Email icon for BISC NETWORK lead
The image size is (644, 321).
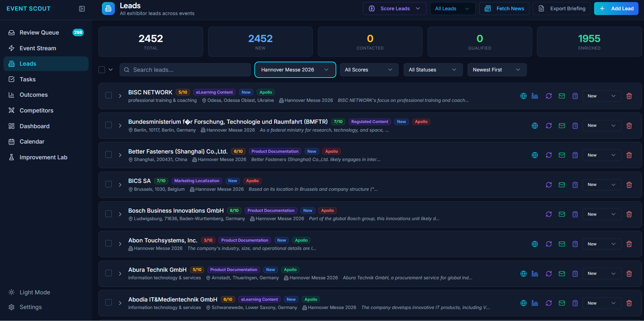tap(562, 96)
